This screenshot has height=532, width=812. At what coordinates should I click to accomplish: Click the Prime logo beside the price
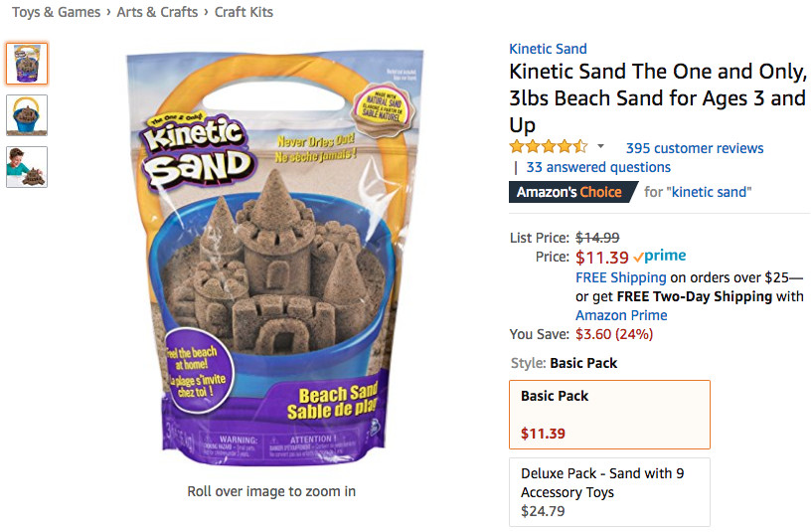click(659, 257)
